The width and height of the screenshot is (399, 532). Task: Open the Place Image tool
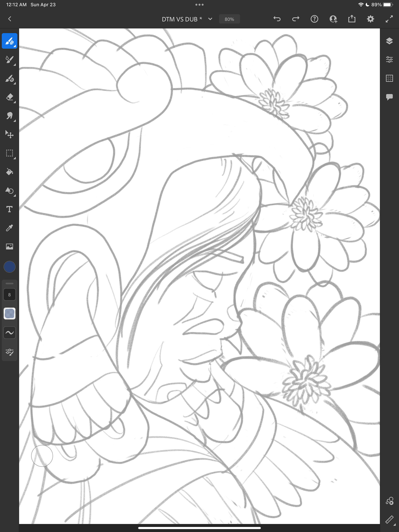pos(9,247)
